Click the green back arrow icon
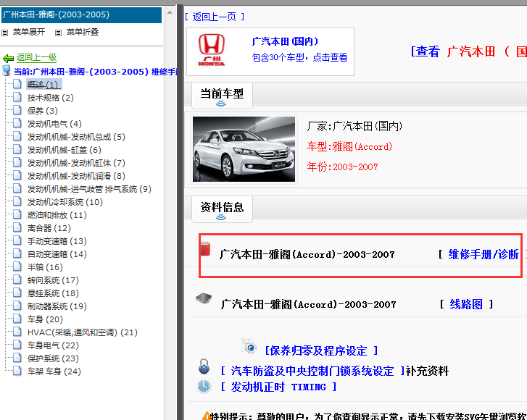 [x=8, y=59]
